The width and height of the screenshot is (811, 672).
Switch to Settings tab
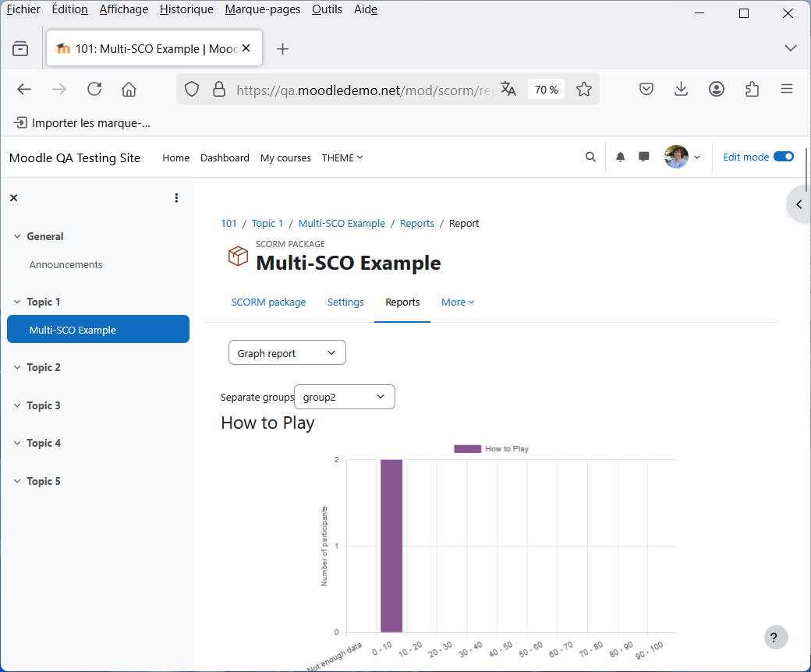pyautogui.click(x=345, y=302)
